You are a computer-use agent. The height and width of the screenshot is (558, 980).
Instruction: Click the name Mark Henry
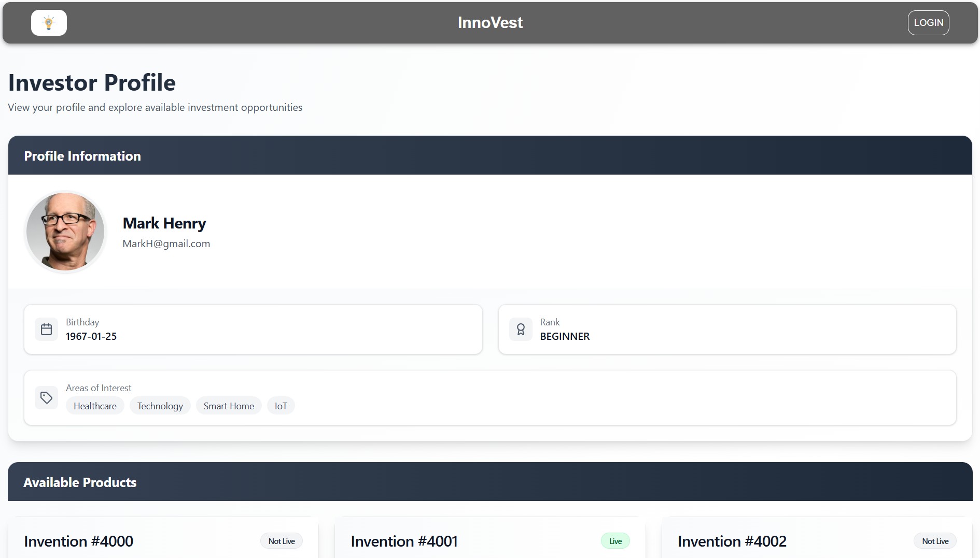(x=164, y=223)
